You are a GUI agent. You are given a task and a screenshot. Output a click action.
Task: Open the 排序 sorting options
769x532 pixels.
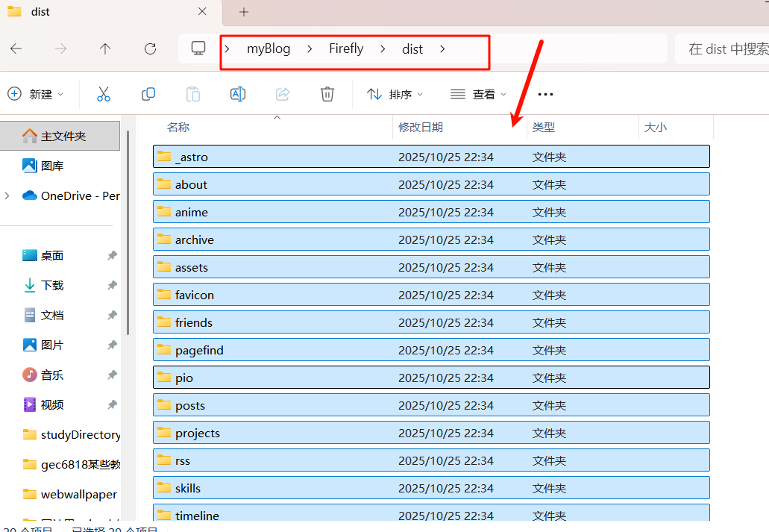tap(395, 94)
